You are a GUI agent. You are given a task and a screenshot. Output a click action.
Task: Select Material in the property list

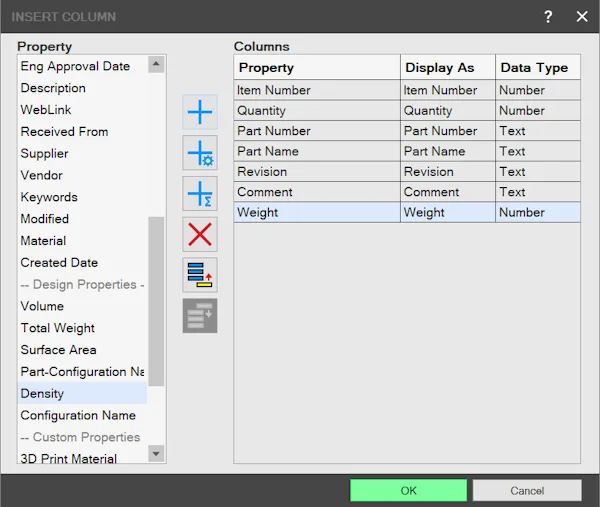tap(82, 241)
